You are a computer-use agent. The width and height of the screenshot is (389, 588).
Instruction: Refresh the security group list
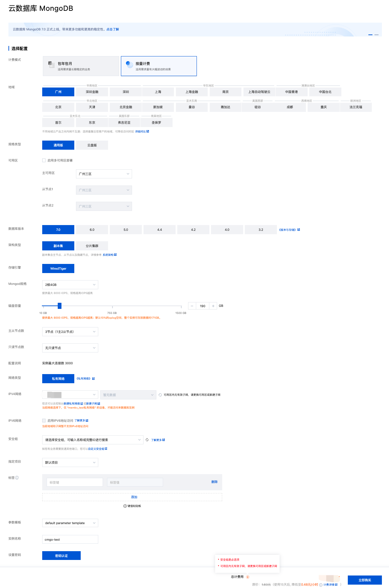tap(147, 440)
